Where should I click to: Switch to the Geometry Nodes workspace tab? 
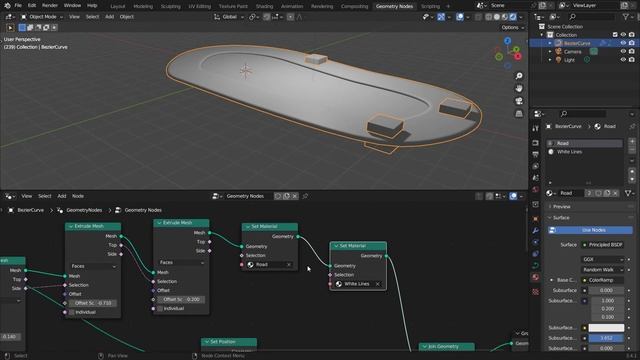click(394, 6)
